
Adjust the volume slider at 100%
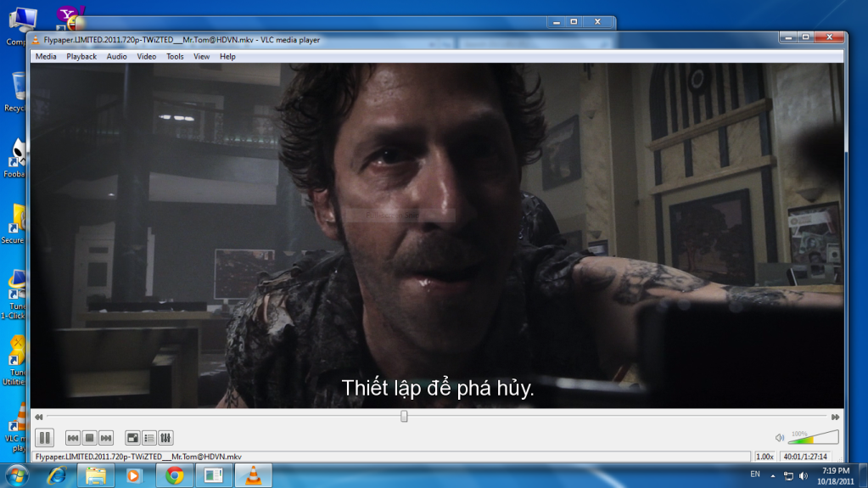coord(813,437)
